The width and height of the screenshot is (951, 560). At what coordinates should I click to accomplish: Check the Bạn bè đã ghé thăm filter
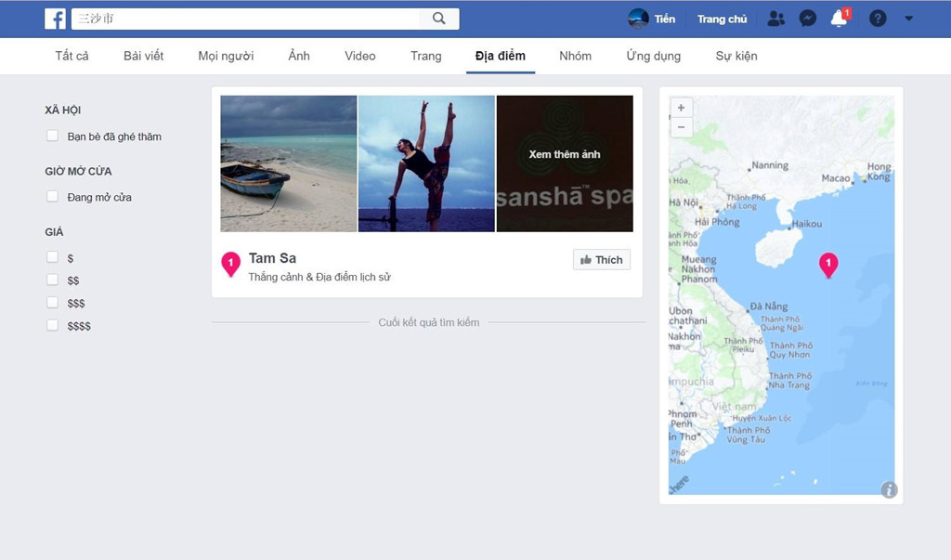pos(52,136)
